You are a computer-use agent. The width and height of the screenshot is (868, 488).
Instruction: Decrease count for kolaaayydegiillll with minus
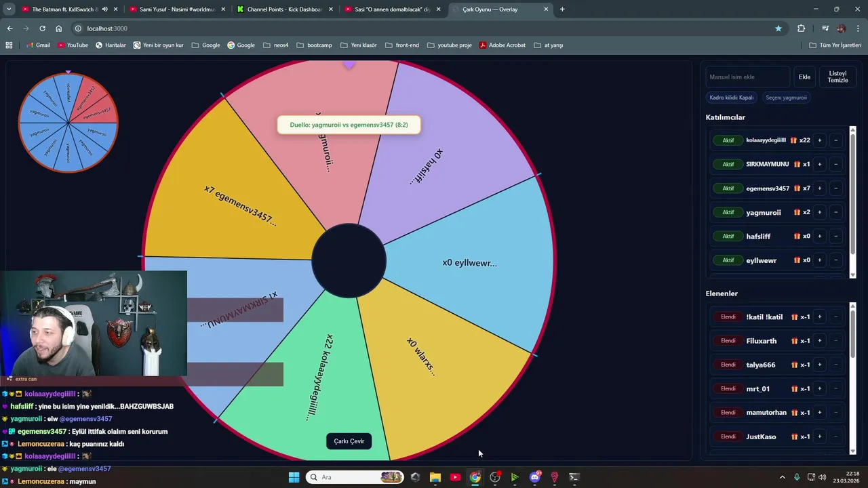[x=835, y=140]
